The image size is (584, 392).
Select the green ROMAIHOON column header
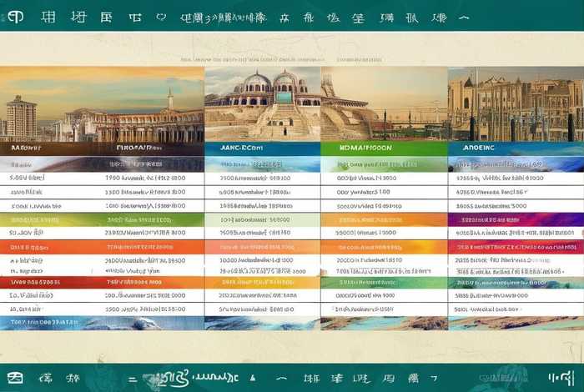pos(384,148)
